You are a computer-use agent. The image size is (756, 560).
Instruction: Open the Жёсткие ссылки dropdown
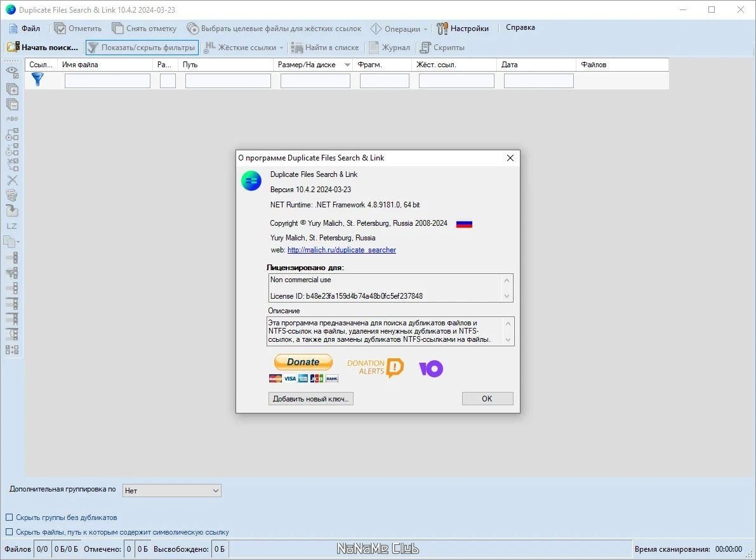tap(244, 47)
